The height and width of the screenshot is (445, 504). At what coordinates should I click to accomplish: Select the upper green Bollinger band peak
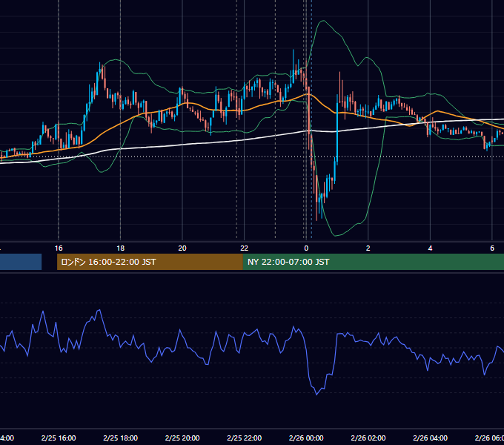(x=323, y=21)
